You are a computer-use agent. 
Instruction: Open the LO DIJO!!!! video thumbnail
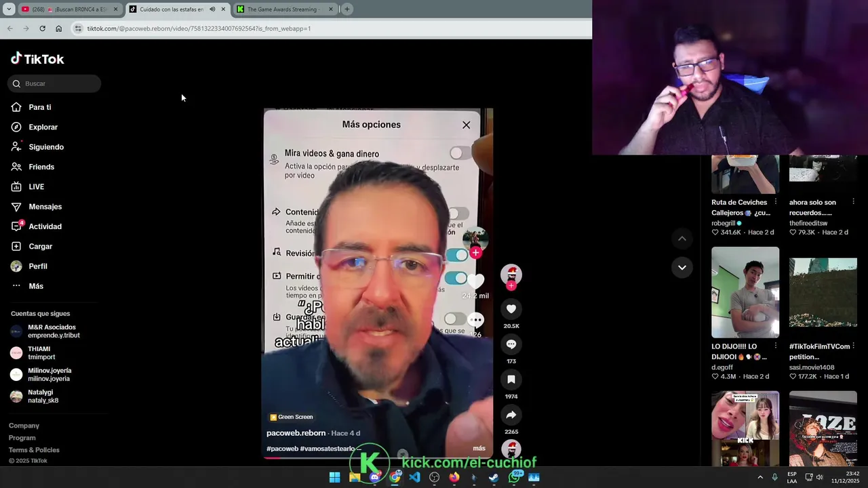click(x=745, y=292)
